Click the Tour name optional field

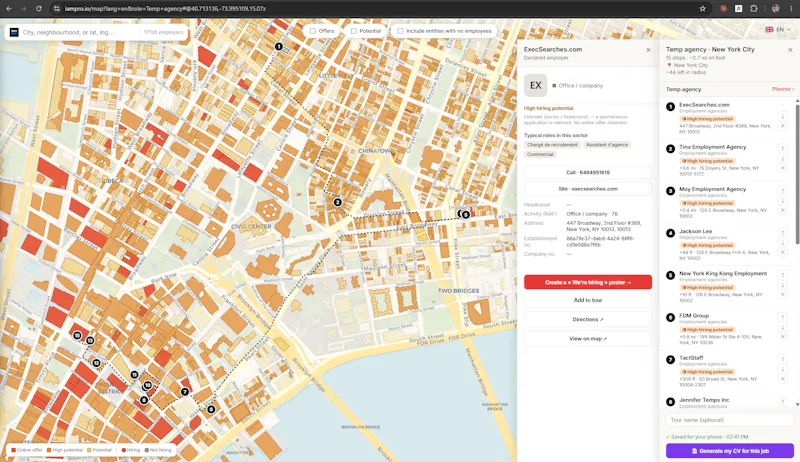730,420
